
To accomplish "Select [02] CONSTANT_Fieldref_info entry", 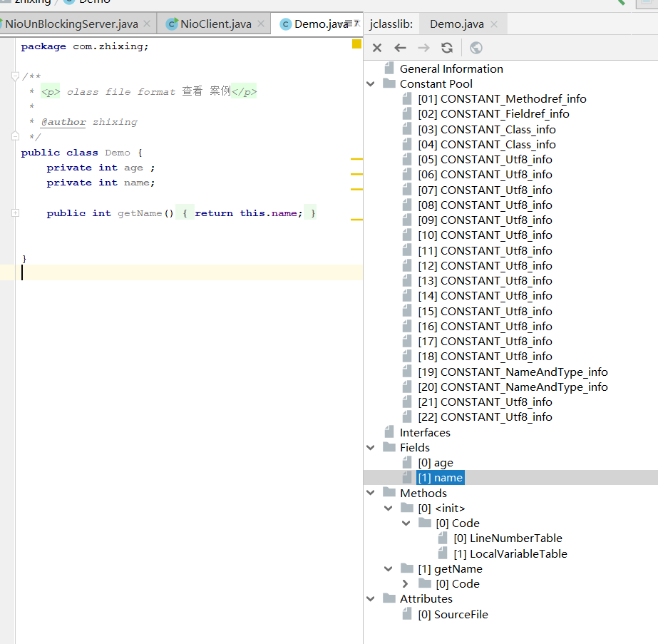I will pos(493,114).
